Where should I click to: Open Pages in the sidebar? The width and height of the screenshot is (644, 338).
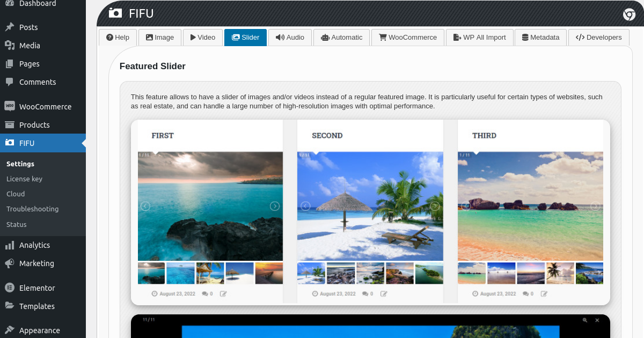(43, 64)
